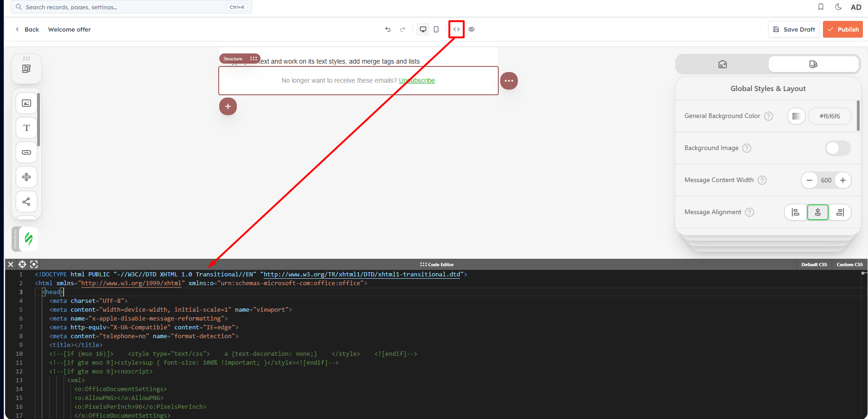Click the undo arrow icon
The width and height of the screenshot is (868, 419).
point(388,29)
